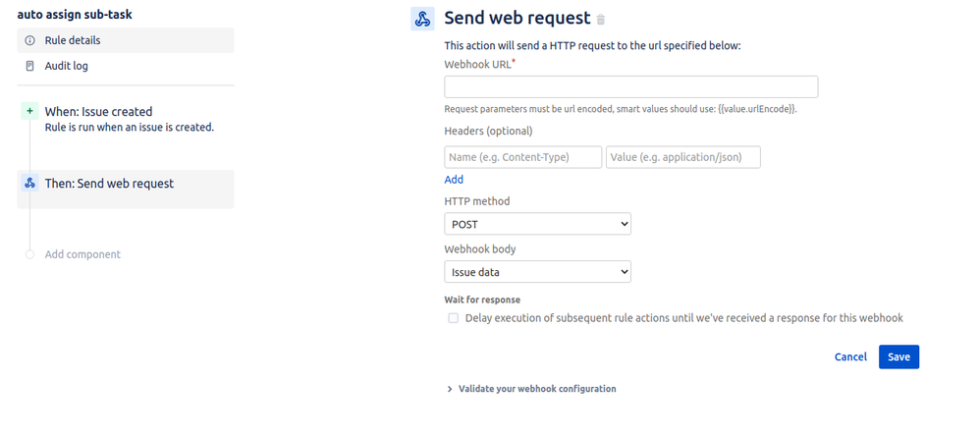Focus the header Name input field
The width and height of the screenshot is (980, 437).
tap(523, 157)
